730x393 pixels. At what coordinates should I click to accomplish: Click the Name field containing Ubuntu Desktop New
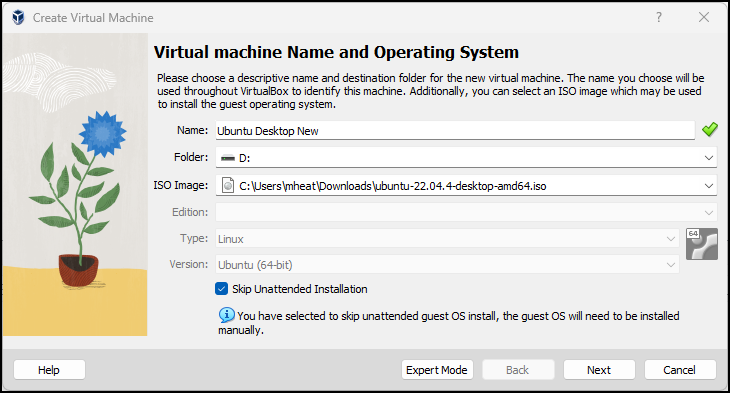pos(455,130)
